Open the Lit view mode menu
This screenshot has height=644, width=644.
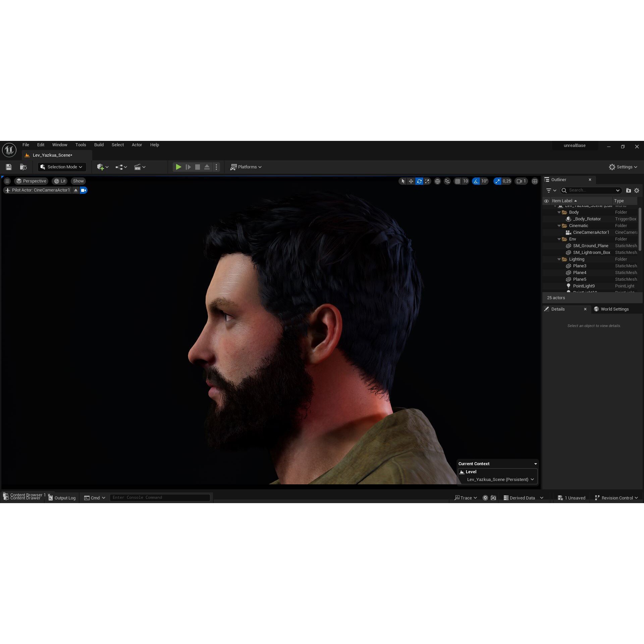tap(60, 181)
